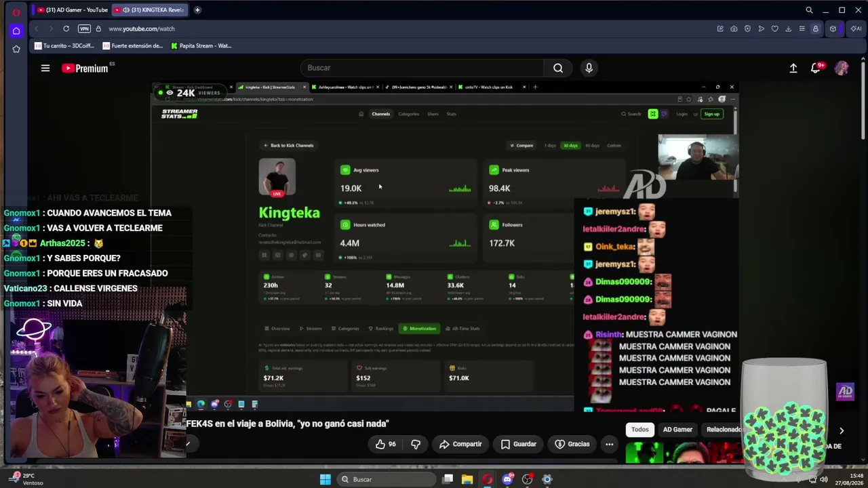Submit search with the magnifier button
Viewport: 868px width, 488px height.
point(558,68)
